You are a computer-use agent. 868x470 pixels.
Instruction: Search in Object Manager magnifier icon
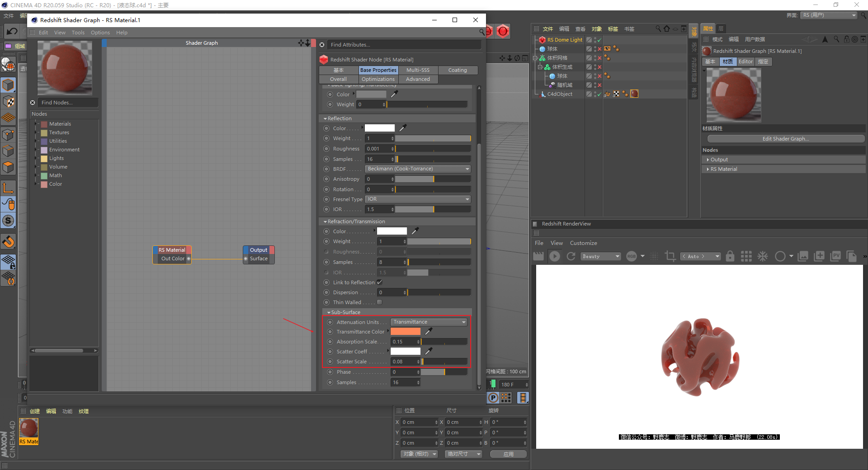tap(658, 28)
